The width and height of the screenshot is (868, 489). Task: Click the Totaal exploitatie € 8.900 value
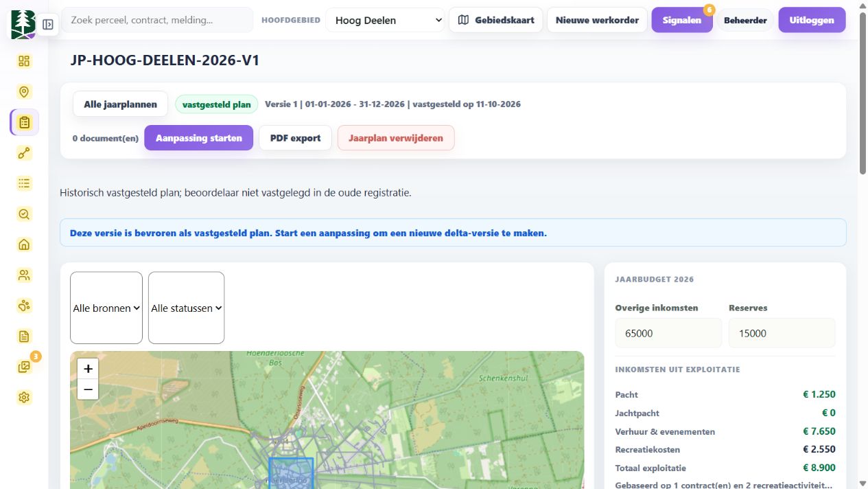pos(819,468)
